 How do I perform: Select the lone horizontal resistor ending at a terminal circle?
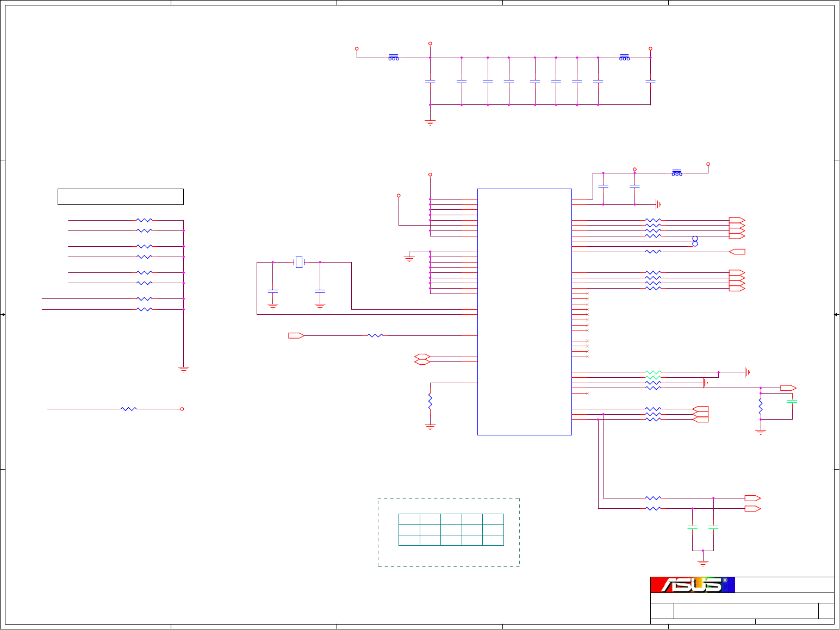129,409
